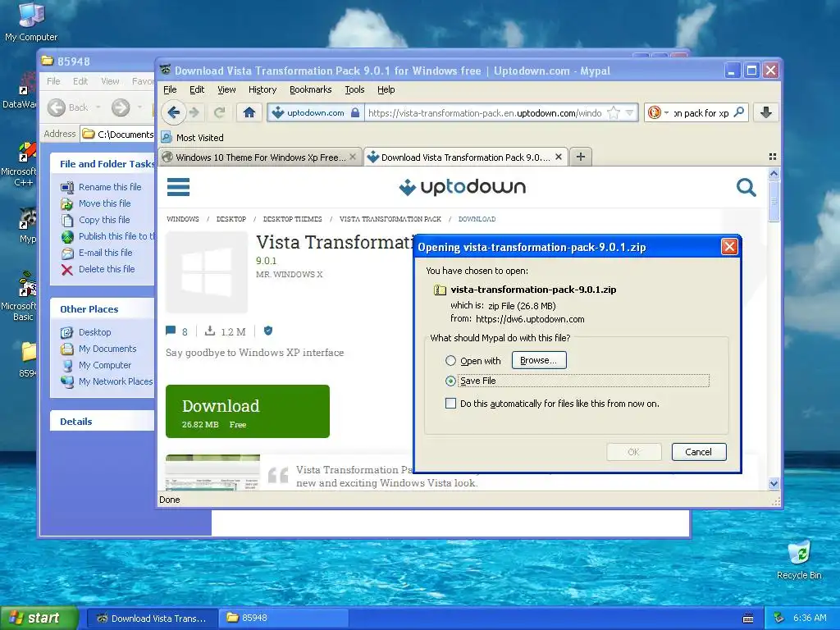840x630 pixels.
Task: Open the Mypal downloads arrow button
Action: pos(766,112)
